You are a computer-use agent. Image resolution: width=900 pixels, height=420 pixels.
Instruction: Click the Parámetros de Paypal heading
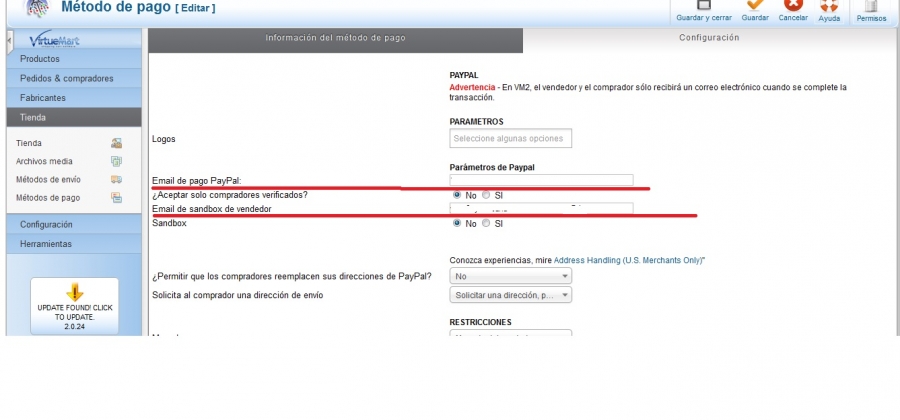click(492, 168)
